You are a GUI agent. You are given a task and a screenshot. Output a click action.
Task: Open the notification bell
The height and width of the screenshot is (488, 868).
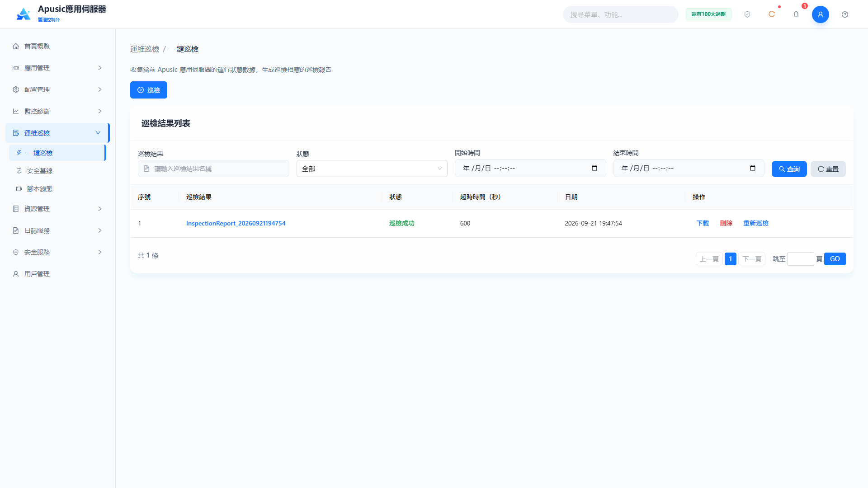click(x=796, y=14)
